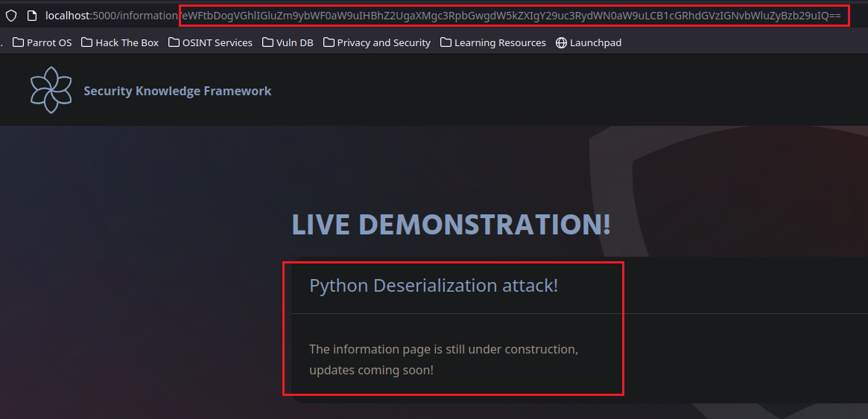Go to Security Knowledge Framework title link
Viewport: 868px width, 419px height.
pyautogui.click(x=177, y=91)
